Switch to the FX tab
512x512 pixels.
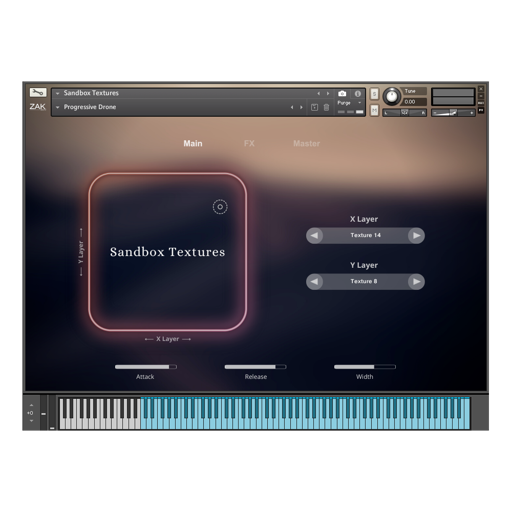pyautogui.click(x=249, y=144)
